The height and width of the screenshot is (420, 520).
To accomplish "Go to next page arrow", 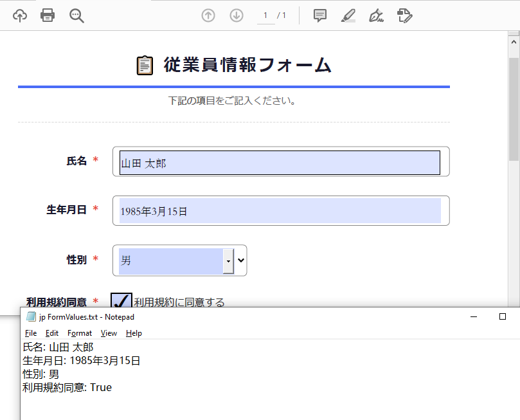I will (x=237, y=15).
